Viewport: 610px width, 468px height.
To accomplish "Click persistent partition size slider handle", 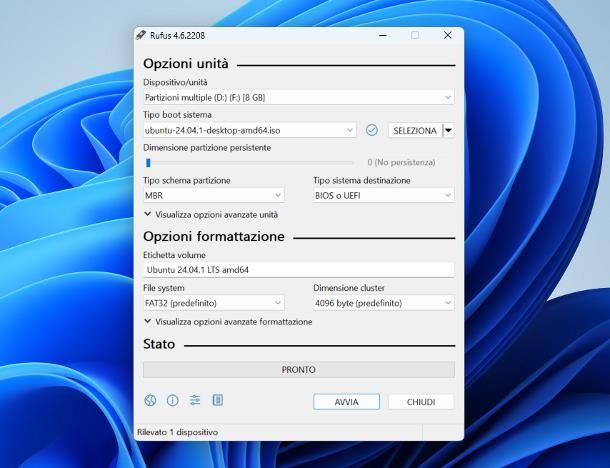I will coord(148,163).
